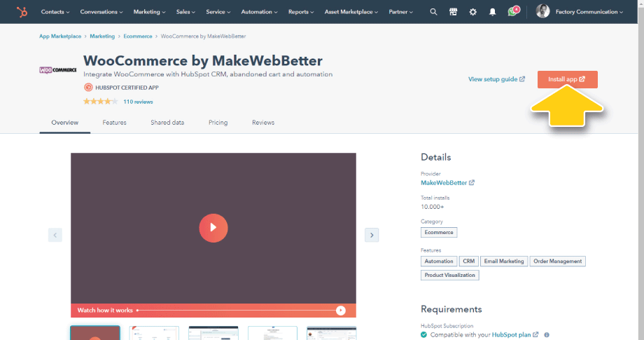644x340 pixels.
Task: Expand the Sales menu
Action: 185,12
